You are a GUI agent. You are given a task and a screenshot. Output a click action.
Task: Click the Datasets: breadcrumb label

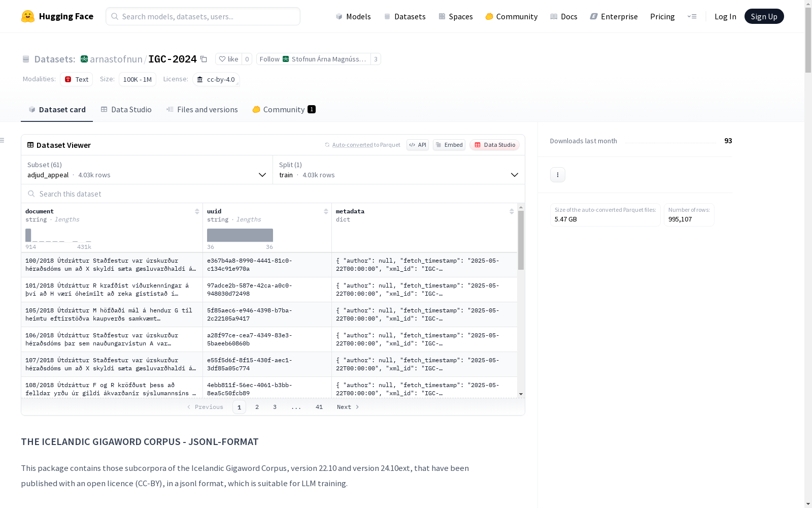[x=54, y=59]
